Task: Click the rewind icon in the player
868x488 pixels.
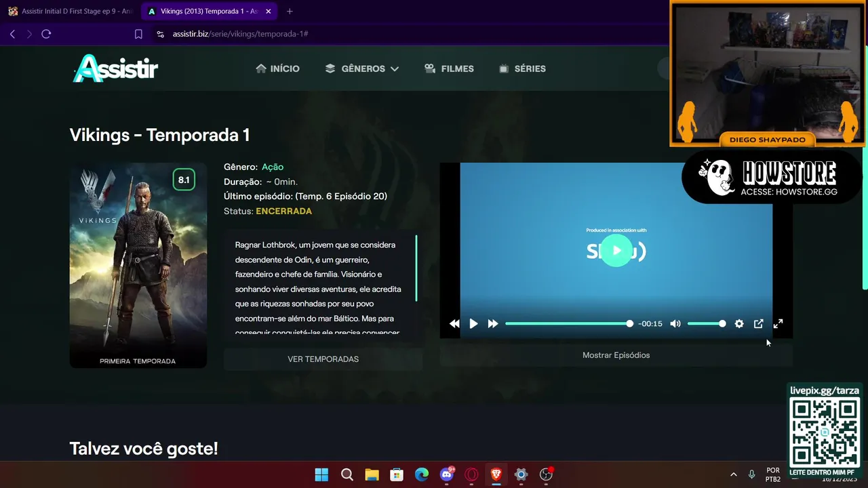Action: (454, 324)
